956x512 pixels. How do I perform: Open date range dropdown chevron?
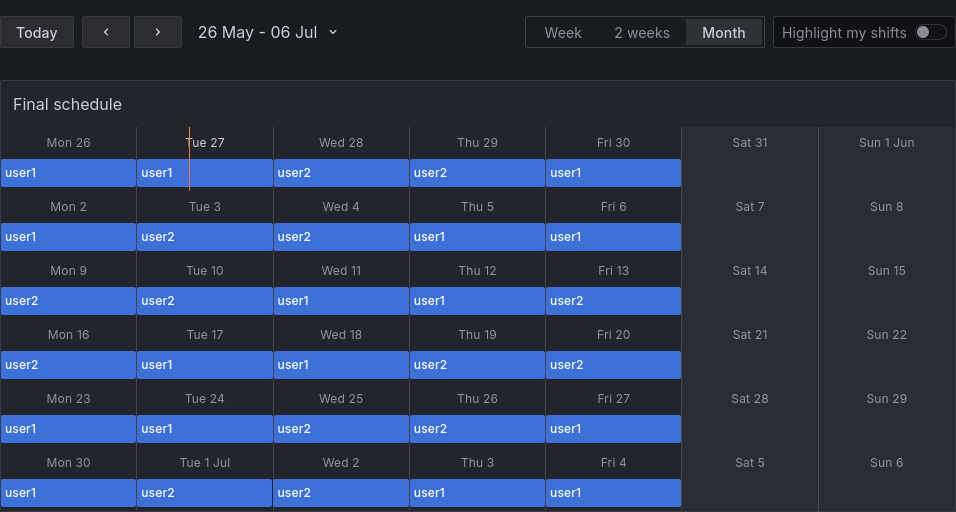tap(333, 32)
